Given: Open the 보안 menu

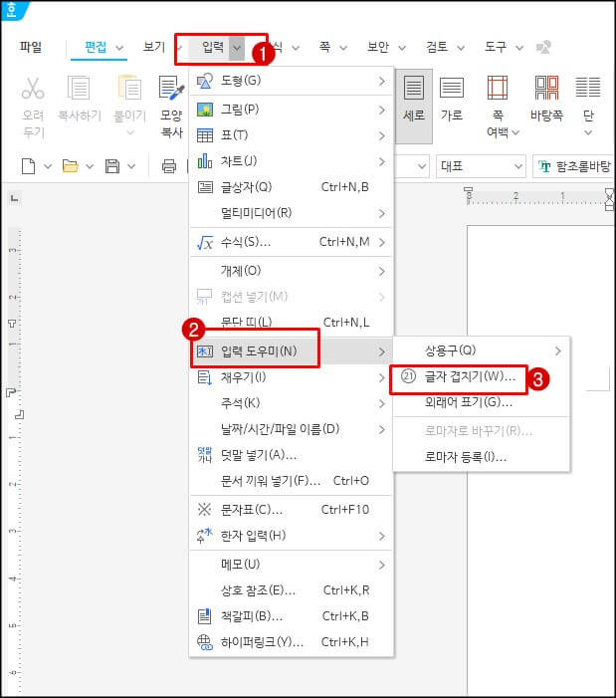Looking at the screenshot, I should [378, 47].
